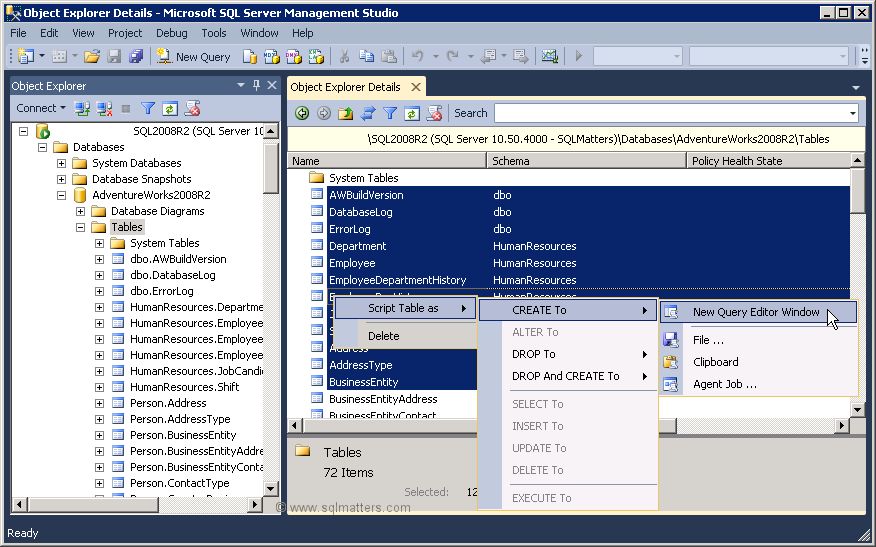
Task: Expand the System Databases tree node
Action: pyautogui.click(x=62, y=163)
